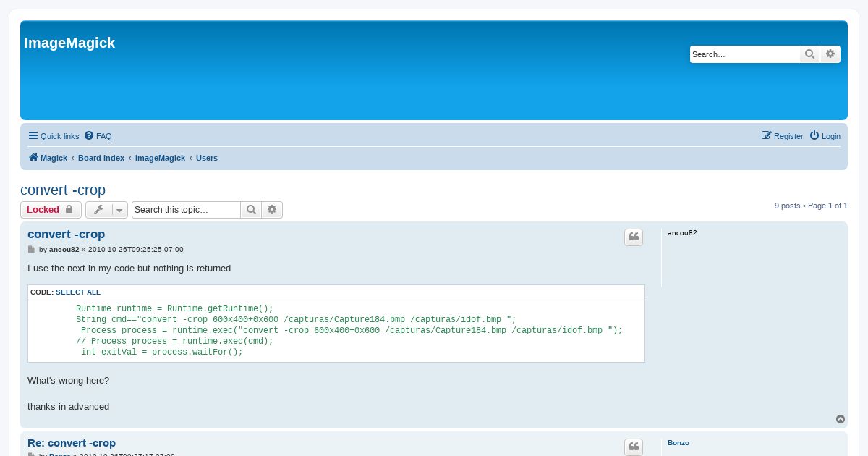Click the Runtime.getRuntime() code line

(x=174, y=308)
